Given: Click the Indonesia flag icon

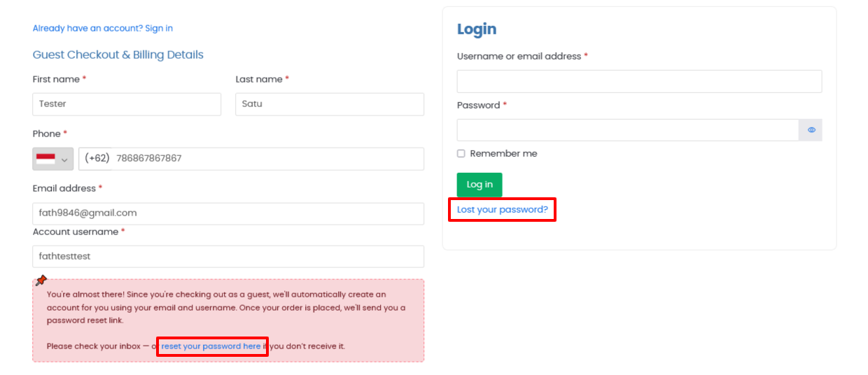Looking at the screenshot, I should pyautogui.click(x=45, y=159).
